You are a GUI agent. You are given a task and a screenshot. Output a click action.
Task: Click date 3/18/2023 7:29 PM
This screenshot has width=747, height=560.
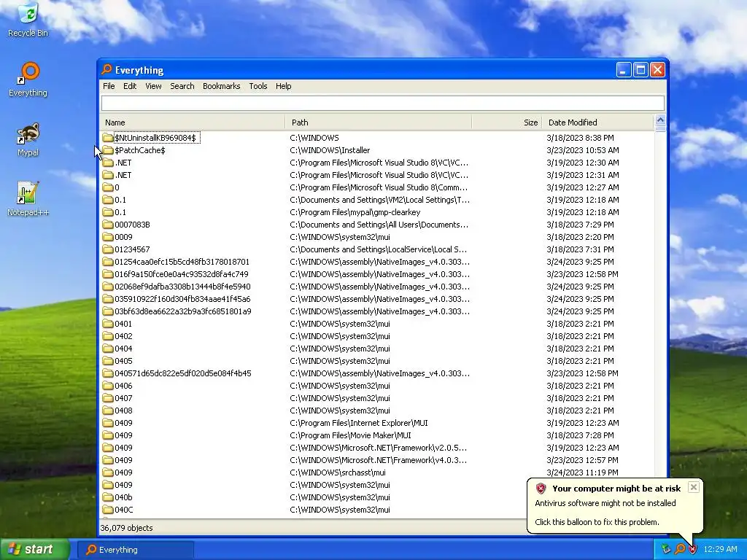click(x=580, y=225)
